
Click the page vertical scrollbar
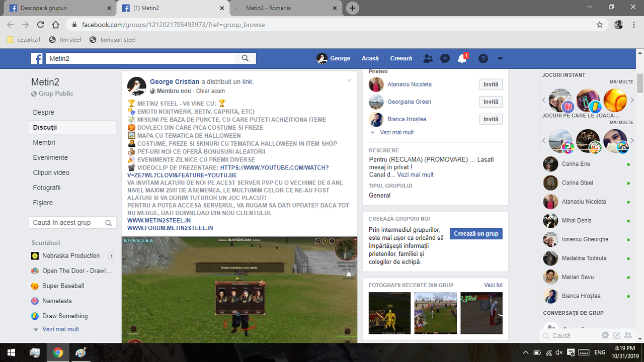point(640,83)
